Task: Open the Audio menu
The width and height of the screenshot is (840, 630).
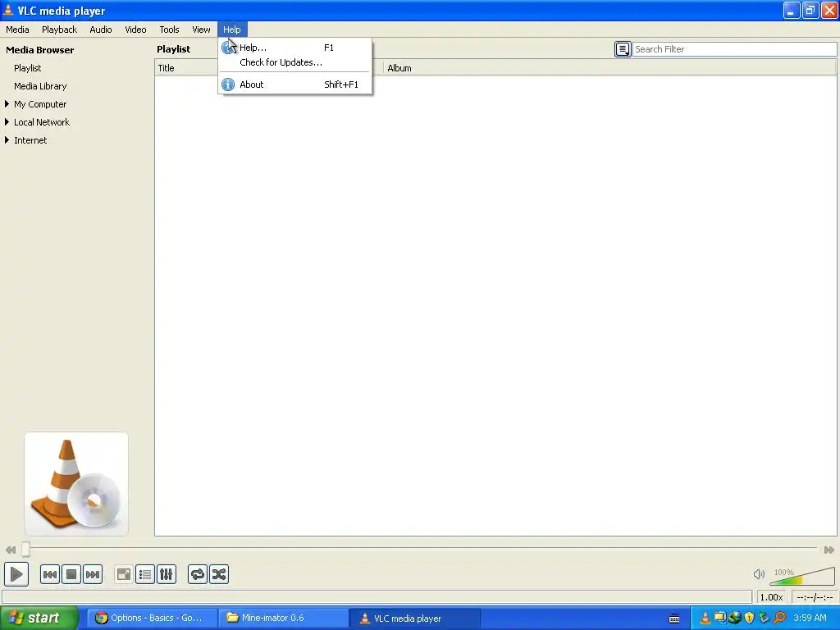Action: 101,30
